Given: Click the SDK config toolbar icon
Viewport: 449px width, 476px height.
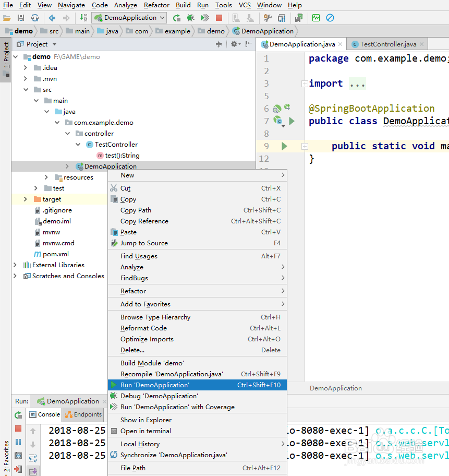Looking at the screenshot, I should pyautogui.click(x=299, y=18).
